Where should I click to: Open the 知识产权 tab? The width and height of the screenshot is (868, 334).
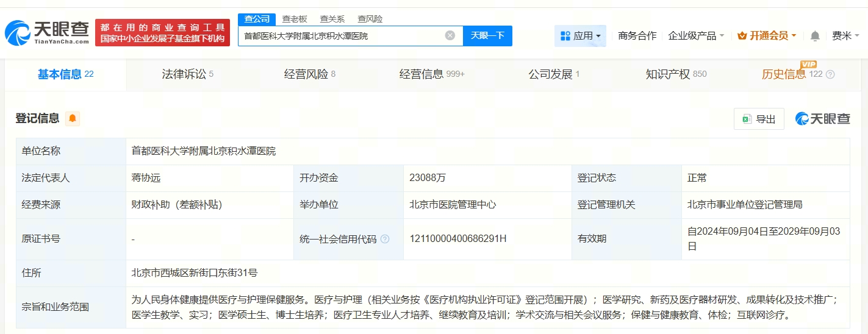point(676,74)
